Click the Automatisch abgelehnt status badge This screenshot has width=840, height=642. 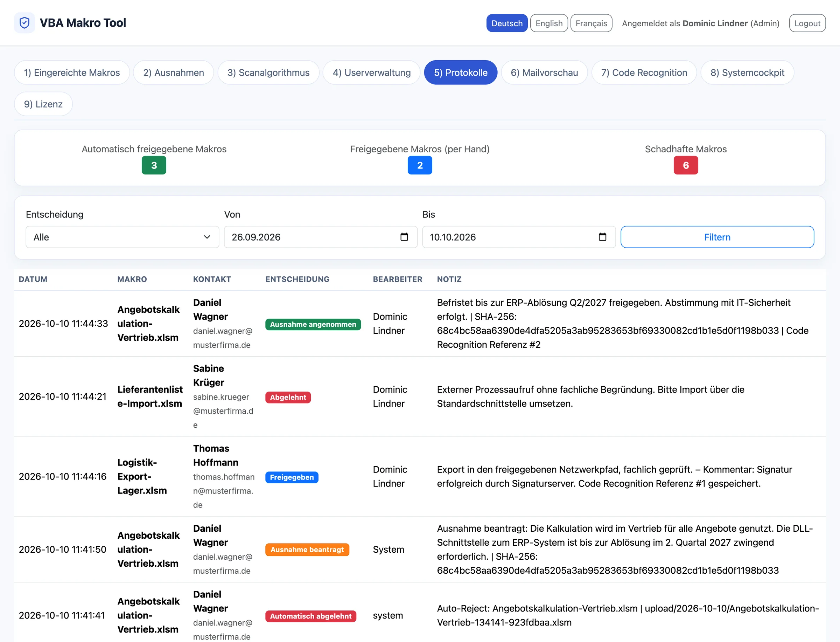[x=311, y=616]
